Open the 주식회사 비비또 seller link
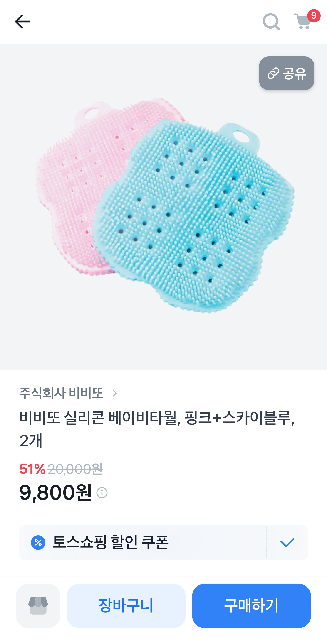The width and height of the screenshot is (327, 644). pyautogui.click(x=61, y=393)
